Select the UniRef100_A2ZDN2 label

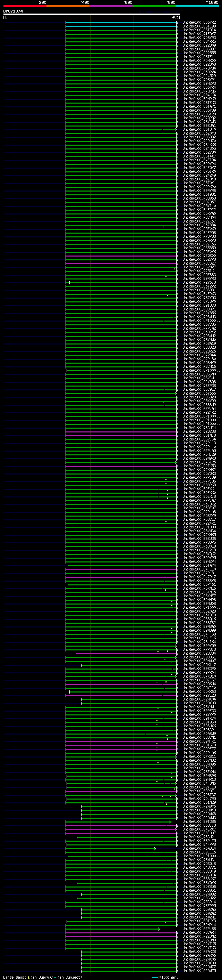[199, 936]
